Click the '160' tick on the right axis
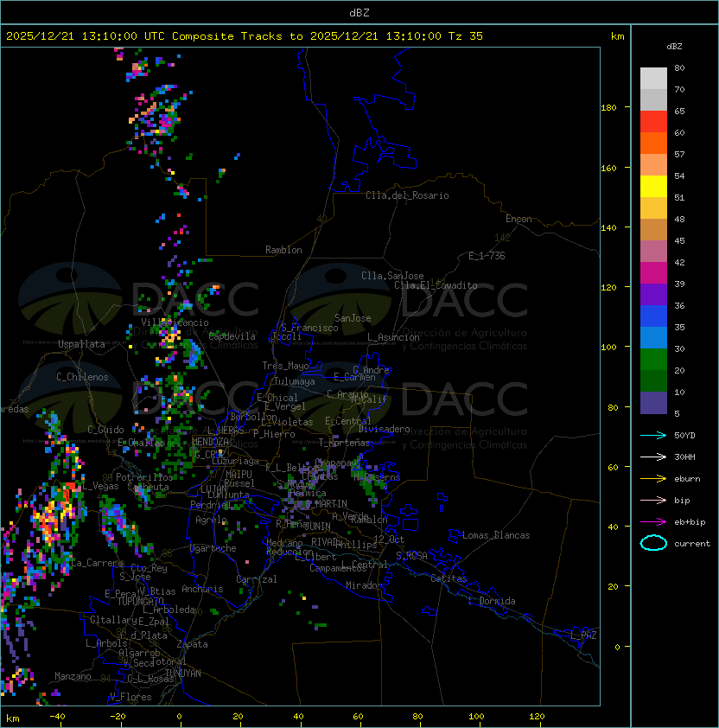The height and width of the screenshot is (728, 719). coord(608,168)
